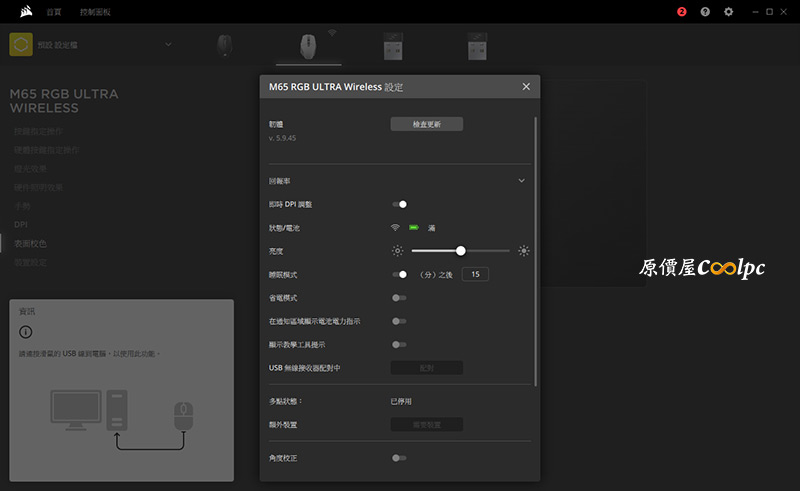Click the sleep minutes field showing 15
The height and width of the screenshot is (491, 800).
point(475,275)
